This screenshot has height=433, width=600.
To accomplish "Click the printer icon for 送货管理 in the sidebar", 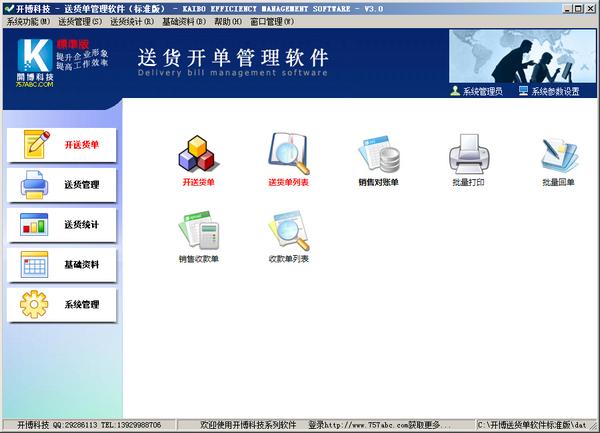I will 34,185.
